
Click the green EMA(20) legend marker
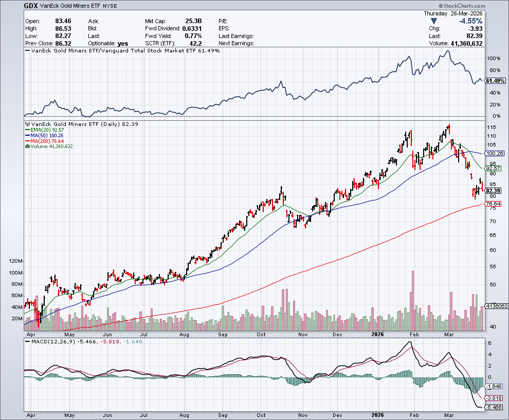point(27,130)
